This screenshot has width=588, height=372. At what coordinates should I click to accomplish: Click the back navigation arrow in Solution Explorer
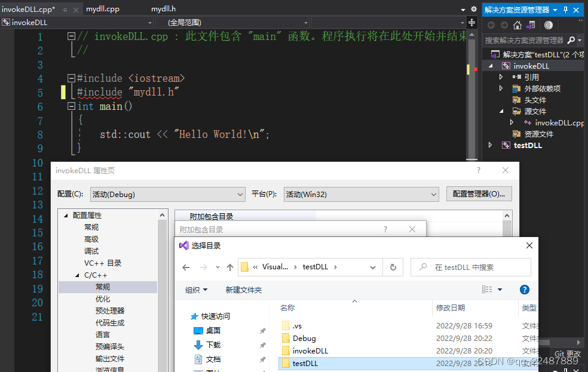pos(491,25)
